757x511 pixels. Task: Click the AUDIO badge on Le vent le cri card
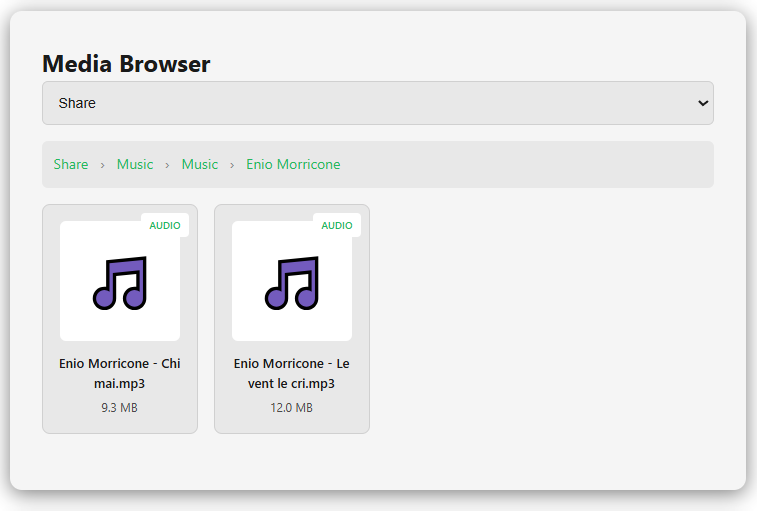point(337,226)
